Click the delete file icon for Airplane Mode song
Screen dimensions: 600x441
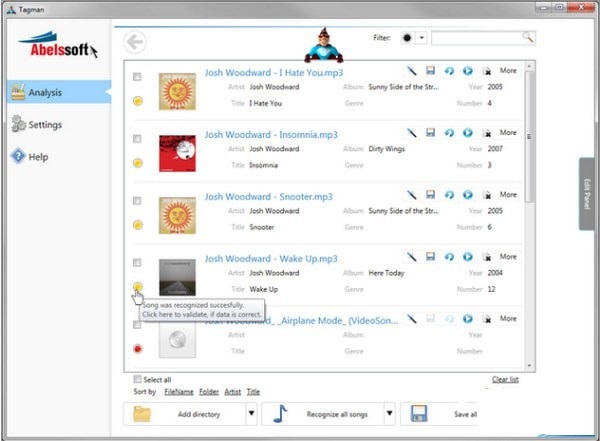487,319
